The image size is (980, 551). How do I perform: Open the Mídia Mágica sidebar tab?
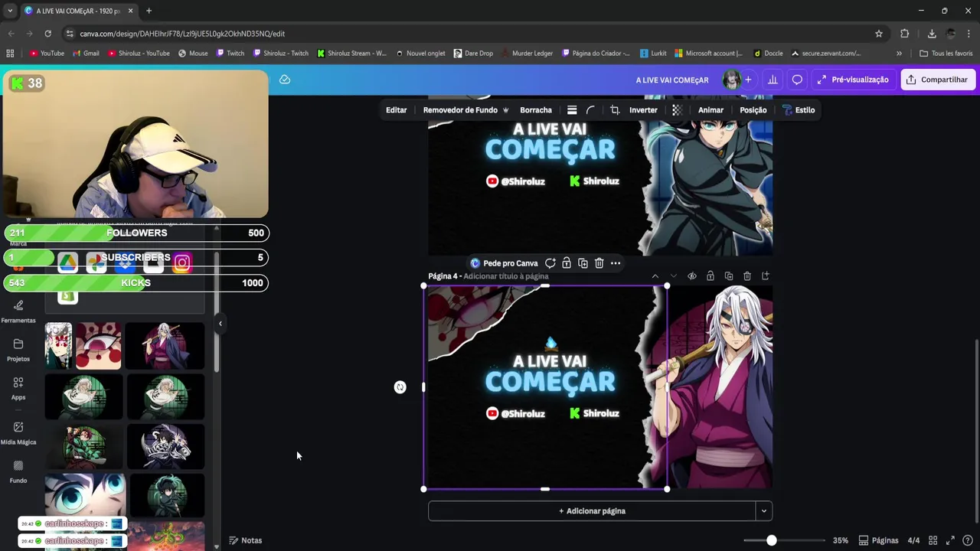click(18, 433)
